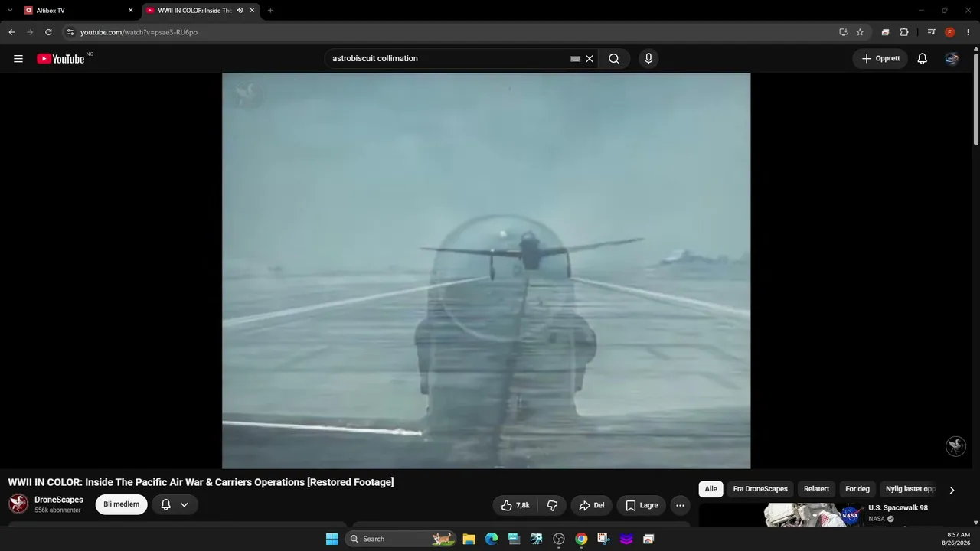Go back in browser history
Viewport: 980px width, 551px height.
[11, 32]
